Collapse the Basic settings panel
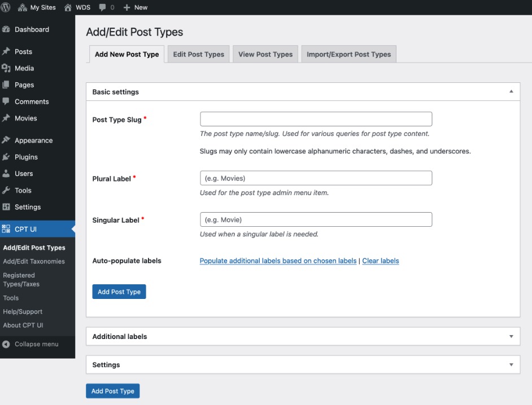The width and height of the screenshot is (532, 405). 511,91
